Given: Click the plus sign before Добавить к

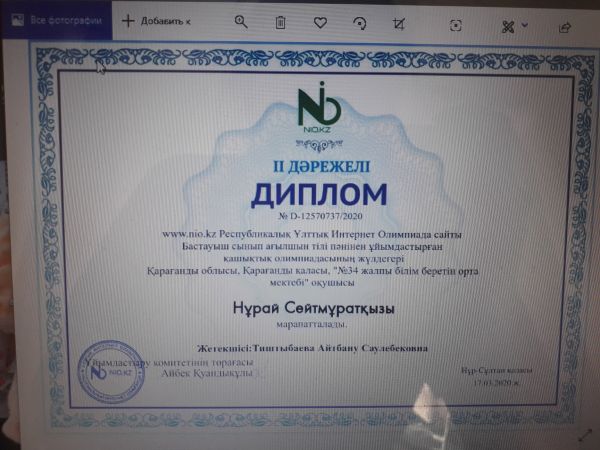Looking at the screenshot, I should pyautogui.click(x=127, y=20).
